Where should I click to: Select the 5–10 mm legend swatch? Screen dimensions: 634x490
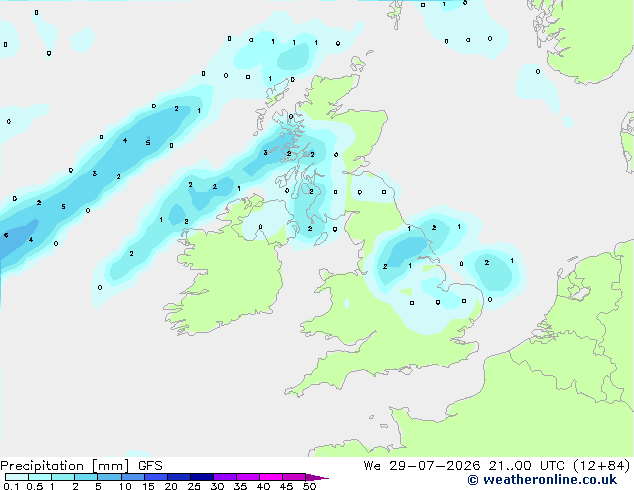click(x=109, y=477)
